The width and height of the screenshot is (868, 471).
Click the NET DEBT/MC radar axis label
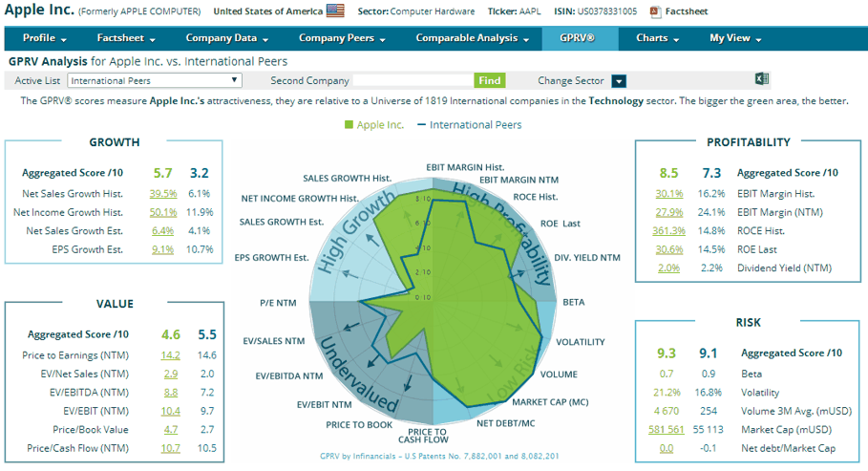point(506,423)
